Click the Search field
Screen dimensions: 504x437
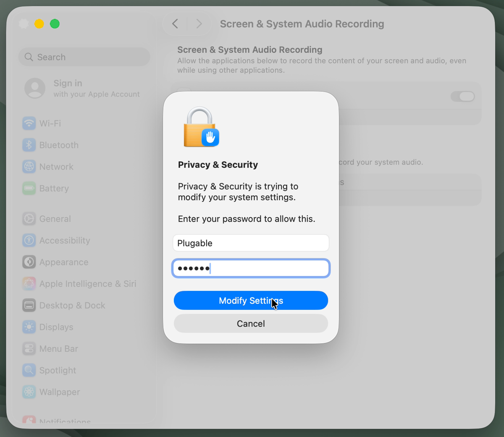84,57
